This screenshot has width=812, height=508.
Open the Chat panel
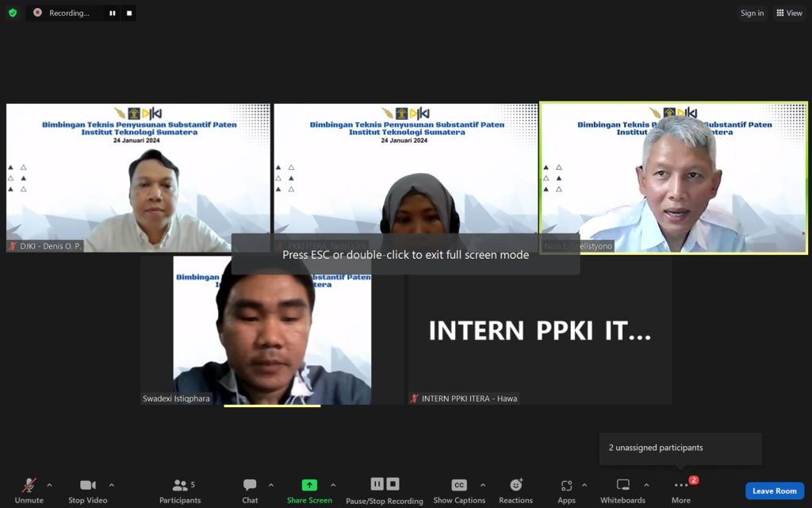(x=250, y=491)
